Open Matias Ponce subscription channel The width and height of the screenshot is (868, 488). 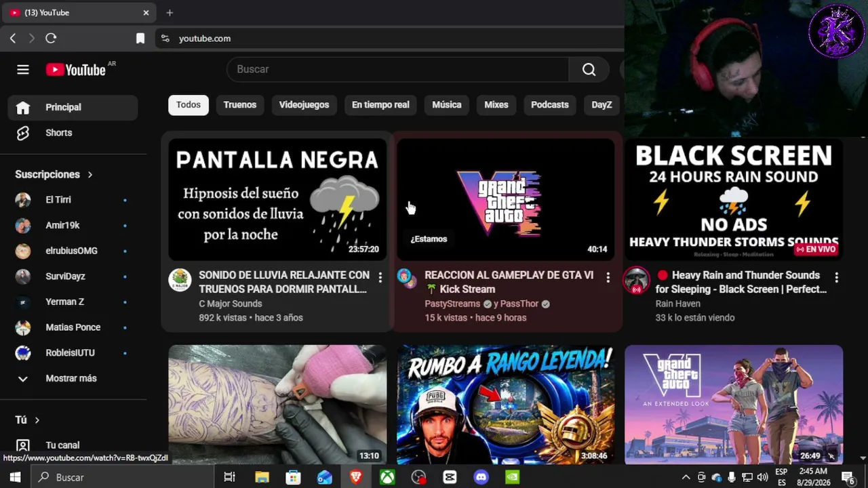[x=73, y=327]
